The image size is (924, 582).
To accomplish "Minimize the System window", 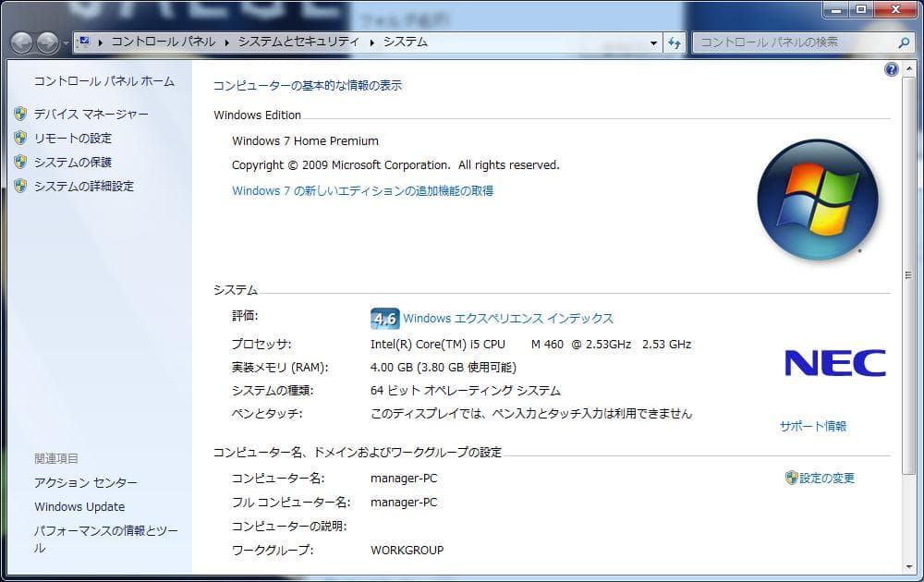I will point(835,9).
